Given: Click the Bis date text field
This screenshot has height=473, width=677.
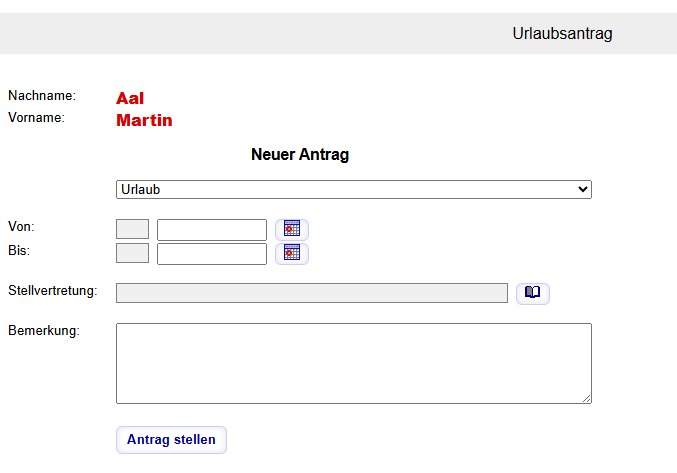Looking at the screenshot, I should pos(212,254).
